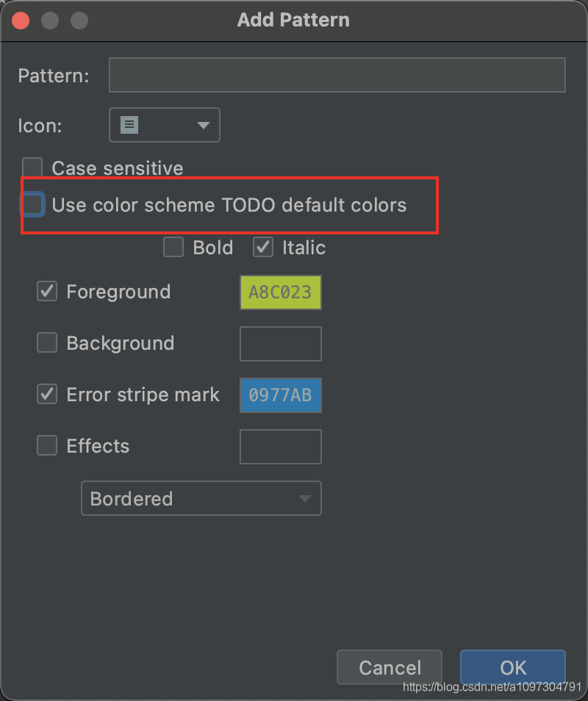Enable the Case sensitive checkbox
The width and height of the screenshot is (588, 701).
click(32, 168)
